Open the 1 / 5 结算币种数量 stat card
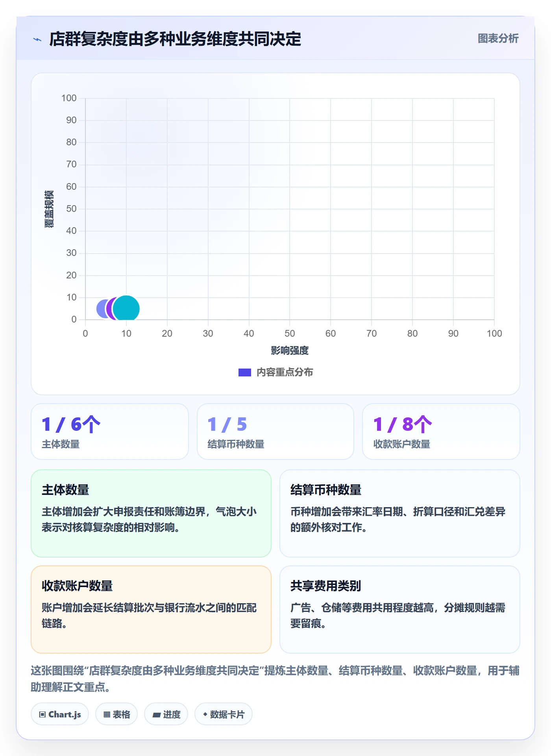This screenshot has width=551, height=756. coord(275,432)
